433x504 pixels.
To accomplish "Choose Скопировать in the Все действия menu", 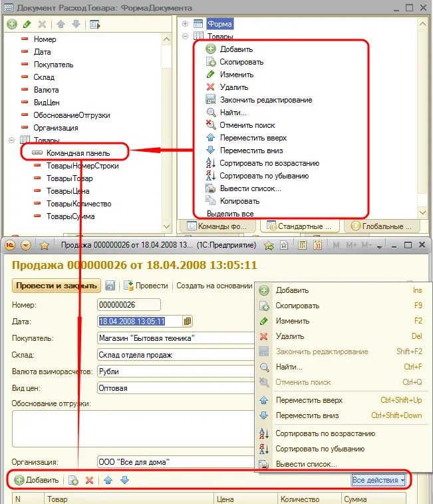I will tap(343, 306).
